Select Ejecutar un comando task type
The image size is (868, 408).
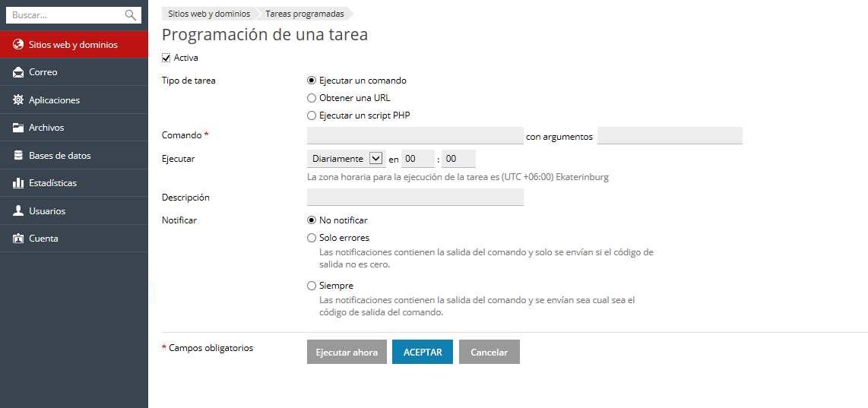coord(312,81)
